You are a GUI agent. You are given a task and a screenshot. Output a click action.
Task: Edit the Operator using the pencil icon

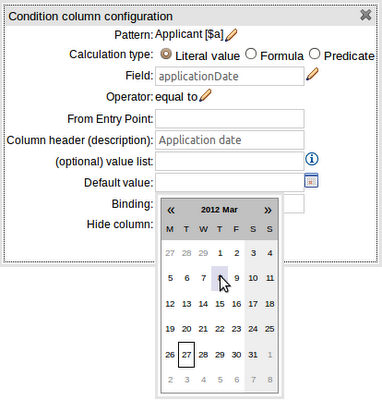tap(205, 95)
